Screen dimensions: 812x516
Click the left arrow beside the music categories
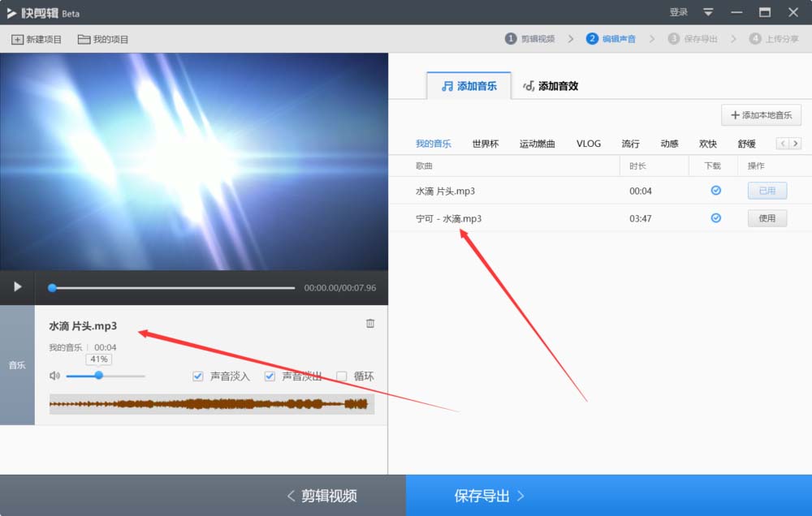click(x=781, y=143)
